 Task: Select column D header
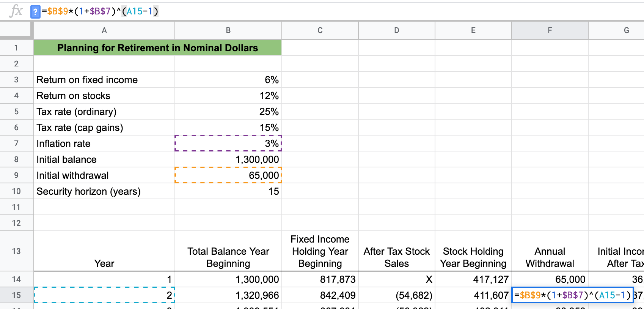coord(397,30)
